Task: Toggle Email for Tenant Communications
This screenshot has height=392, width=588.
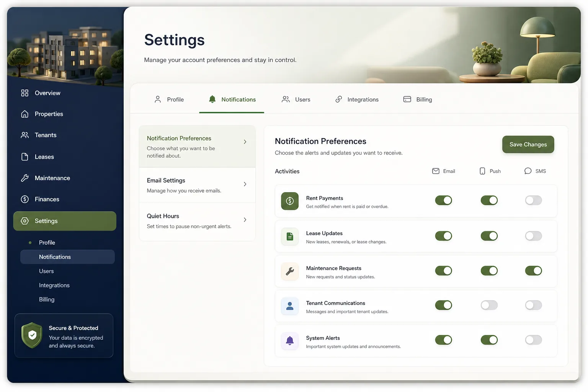Action: point(444,305)
